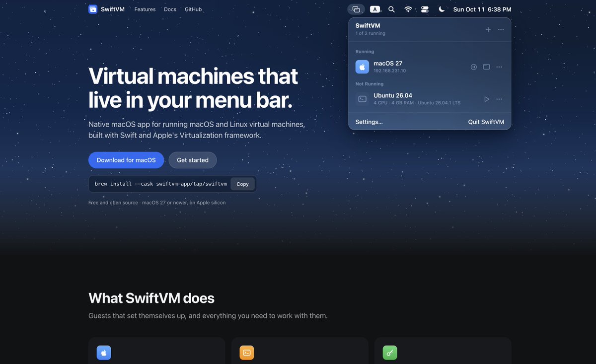Viewport: 596px width, 364px height.
Task: Choose Quit SwiftVM in the popover
Action: [x=486, y=122]
